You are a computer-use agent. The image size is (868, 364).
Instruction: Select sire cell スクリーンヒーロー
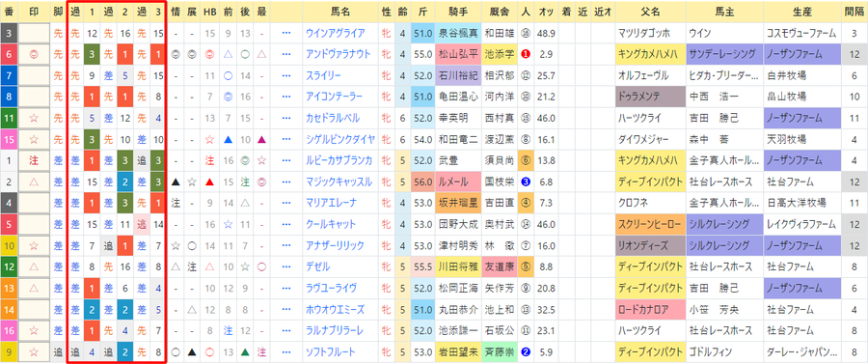point(650,224)
